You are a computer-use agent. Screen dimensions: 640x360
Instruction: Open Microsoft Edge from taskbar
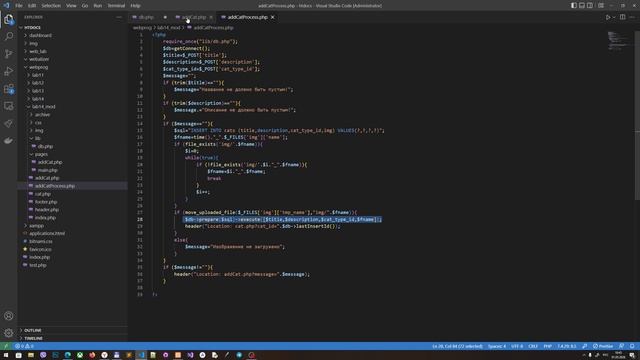coord(68,356)
